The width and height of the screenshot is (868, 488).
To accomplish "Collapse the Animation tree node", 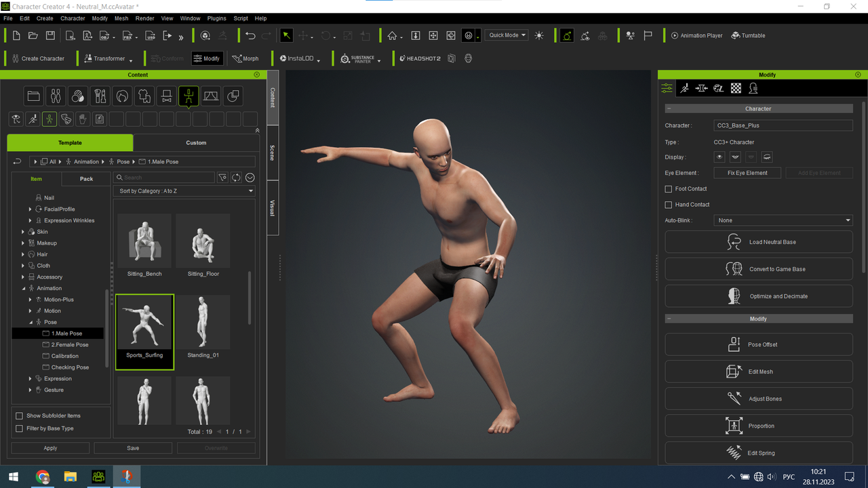I will click(23, 288).
